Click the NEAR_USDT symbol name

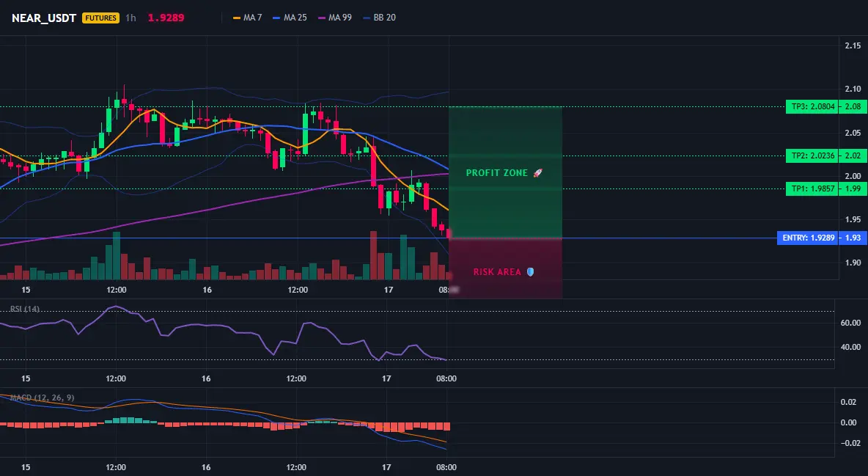tap(44, 18)
